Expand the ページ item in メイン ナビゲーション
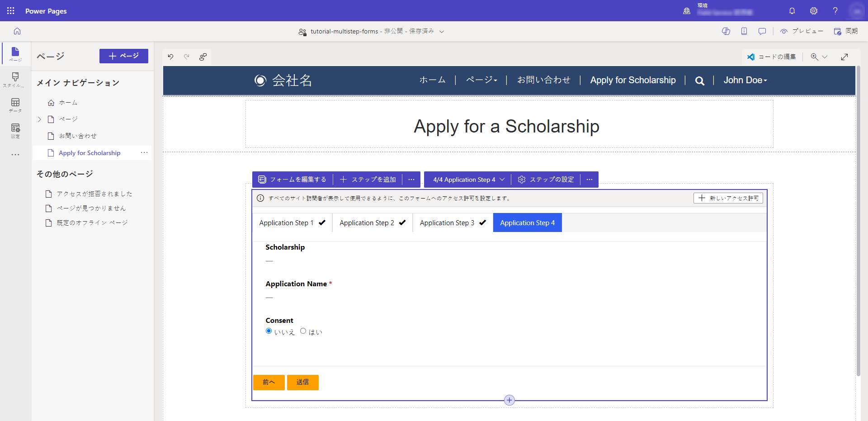 pos(39,119)
